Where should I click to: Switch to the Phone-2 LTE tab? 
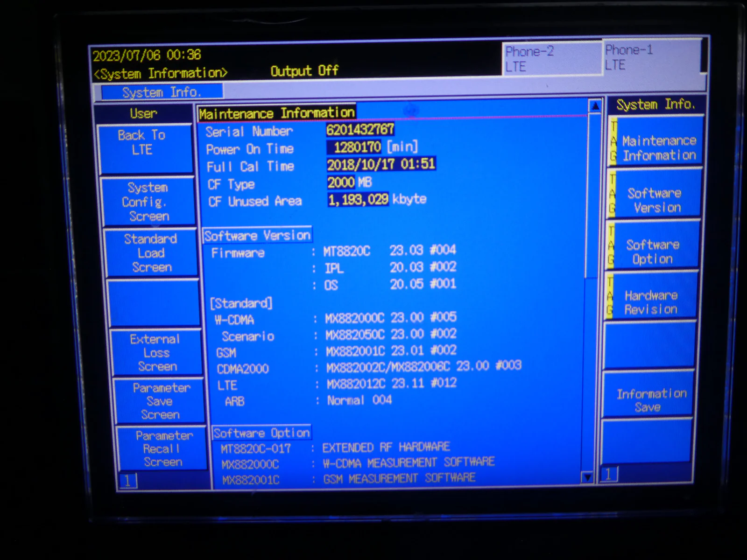point(551,59)
